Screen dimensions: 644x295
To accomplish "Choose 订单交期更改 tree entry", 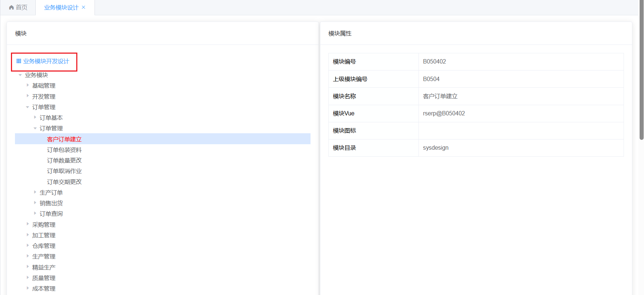I will click(x=64, y=182).
